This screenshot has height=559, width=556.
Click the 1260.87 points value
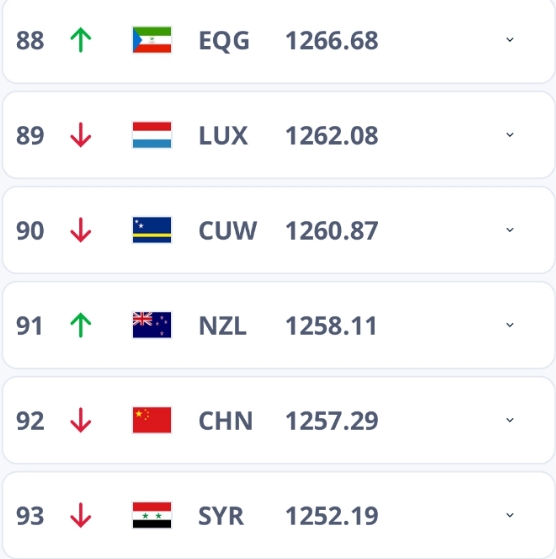(332, 231)
